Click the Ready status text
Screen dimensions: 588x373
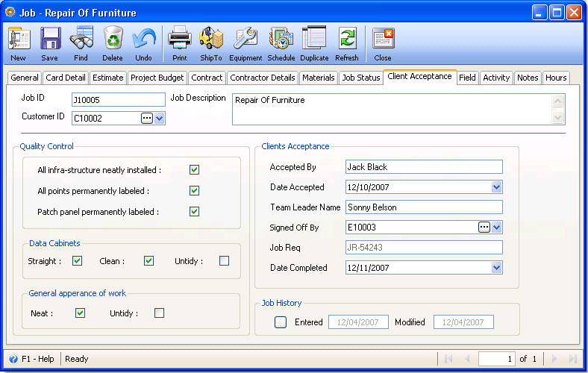pyautogui.click(x=77, y=359)
